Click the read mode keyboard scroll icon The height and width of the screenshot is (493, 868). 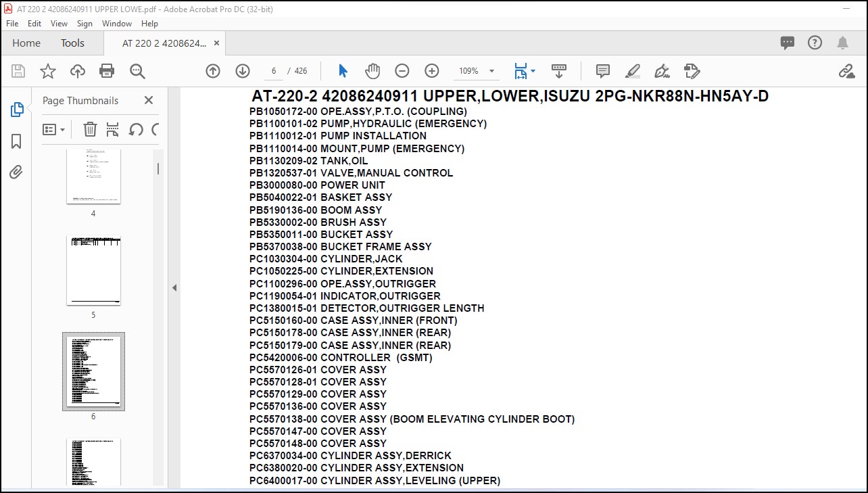pyautogui.click(x=559, y=71)
